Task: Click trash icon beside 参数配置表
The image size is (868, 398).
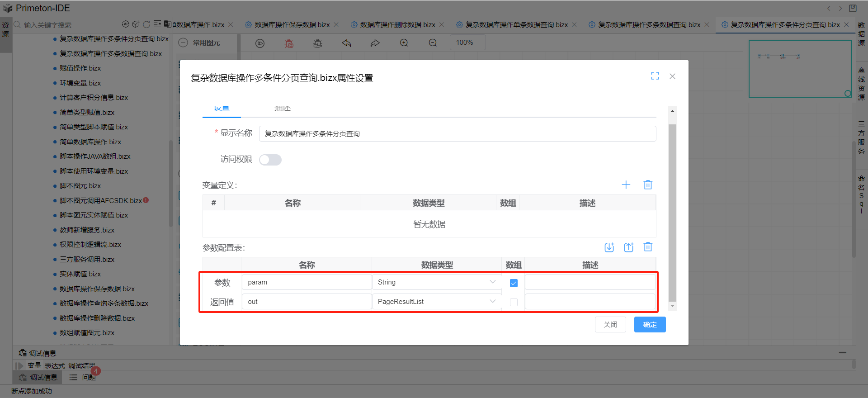Action: click(648, 247)
